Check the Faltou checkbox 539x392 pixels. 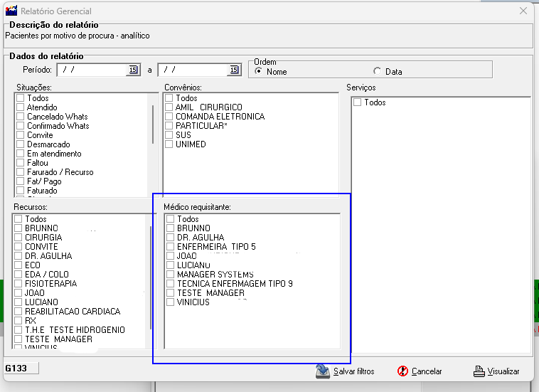tap(21, 163)
